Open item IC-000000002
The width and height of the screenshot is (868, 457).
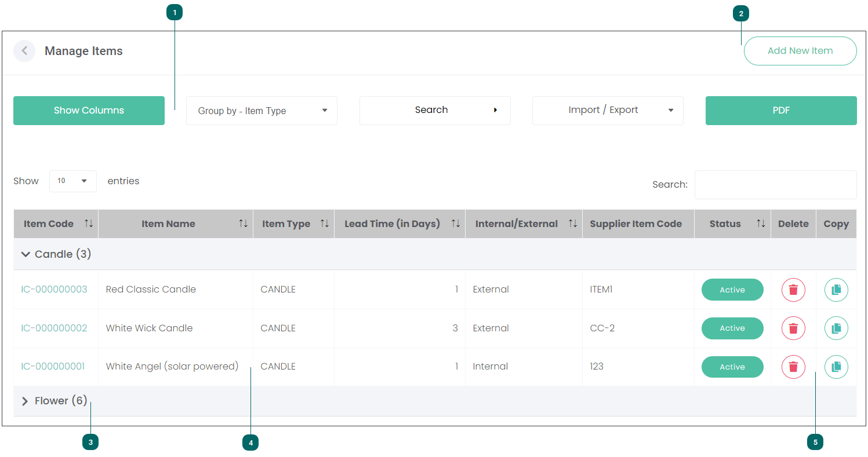pos(54,328)
